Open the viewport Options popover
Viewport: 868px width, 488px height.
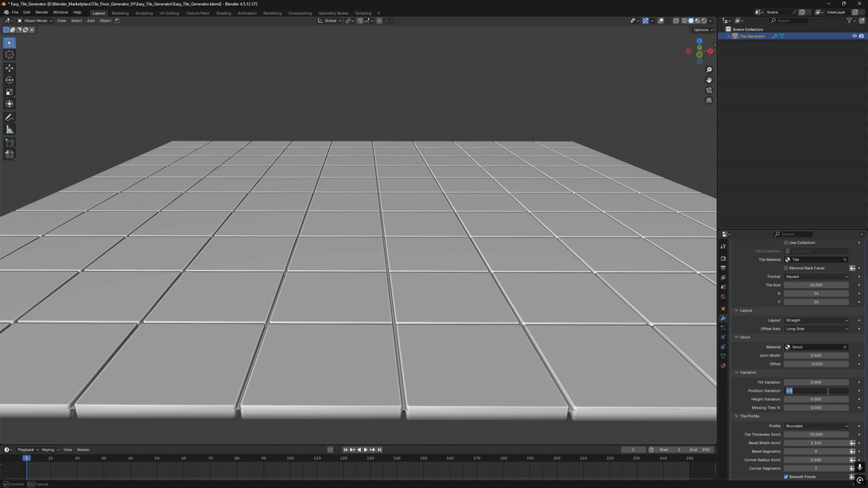(703, 30)
